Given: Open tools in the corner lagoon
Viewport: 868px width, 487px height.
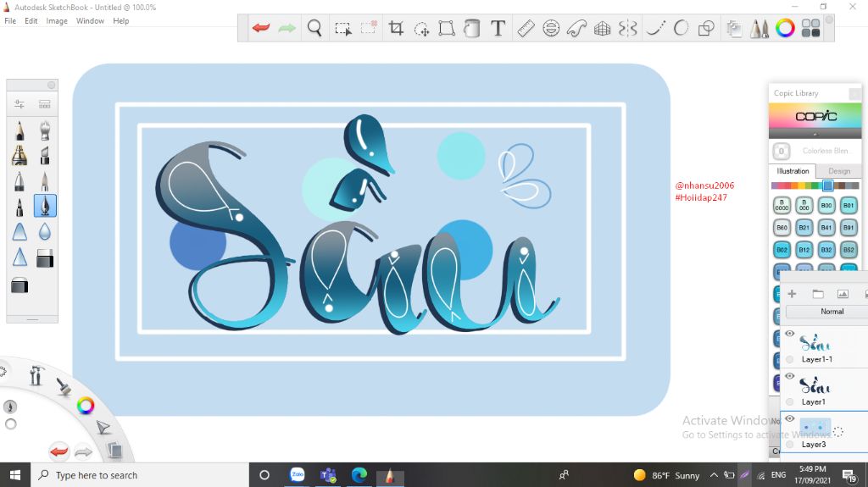Looking at the screenshot, I should coord(36,375).
